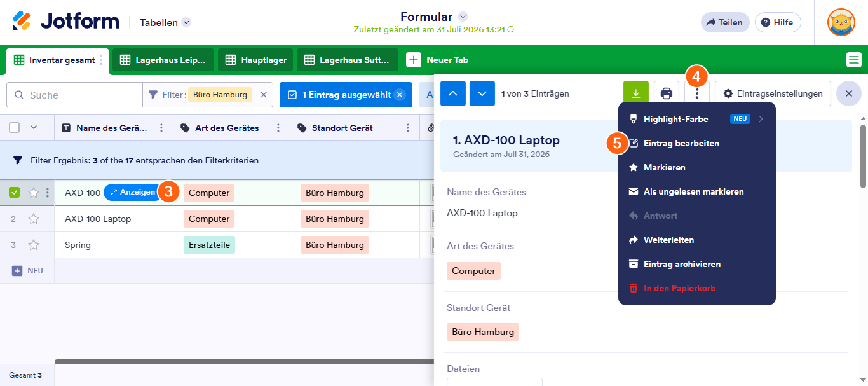Viewport: 868px width, 386px height.
Task: Click the green download entry icon
Action: pyautogui.click(x=636, y=93)
